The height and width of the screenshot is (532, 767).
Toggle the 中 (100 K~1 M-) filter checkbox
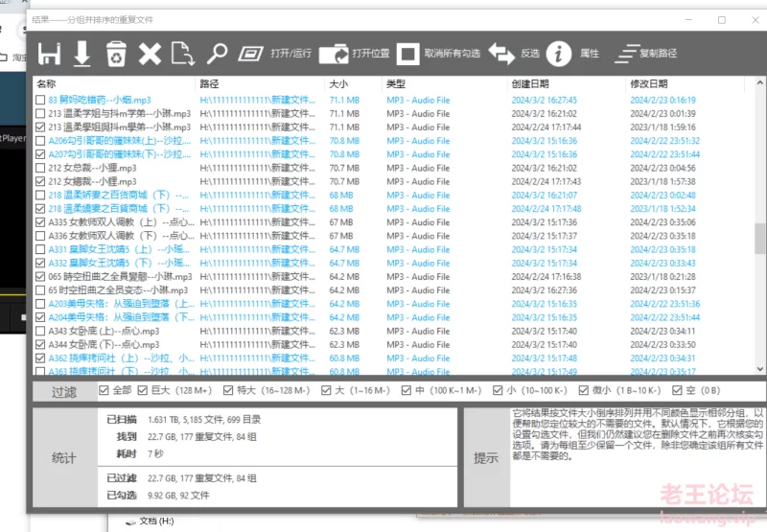[406, 390]
